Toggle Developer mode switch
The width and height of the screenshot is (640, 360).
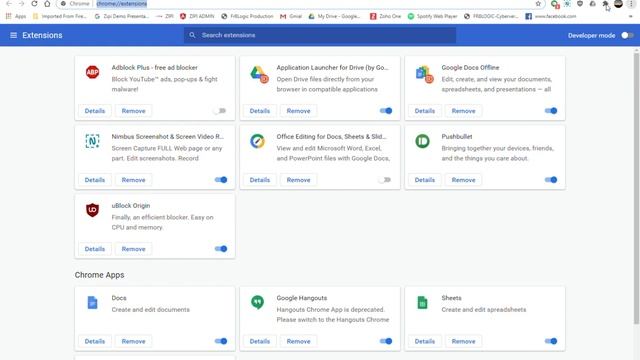pos(627,36)
